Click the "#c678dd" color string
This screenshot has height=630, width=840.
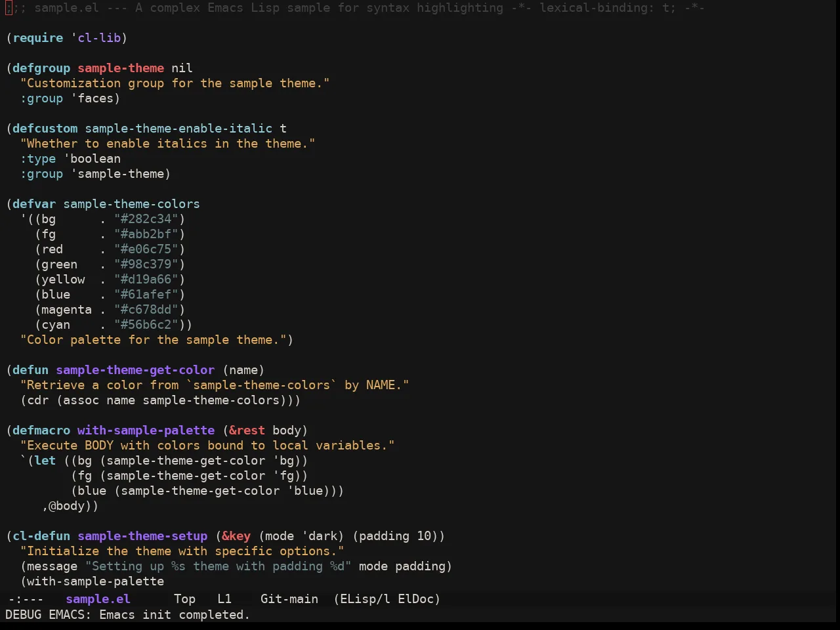click(x=146, y=310)
